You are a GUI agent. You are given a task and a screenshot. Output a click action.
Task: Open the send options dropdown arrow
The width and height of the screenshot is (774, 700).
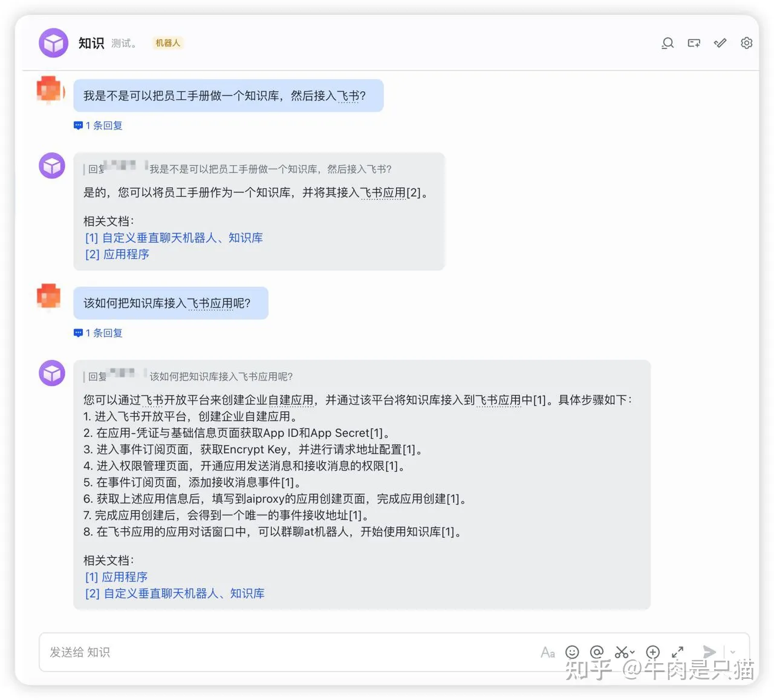733,652
